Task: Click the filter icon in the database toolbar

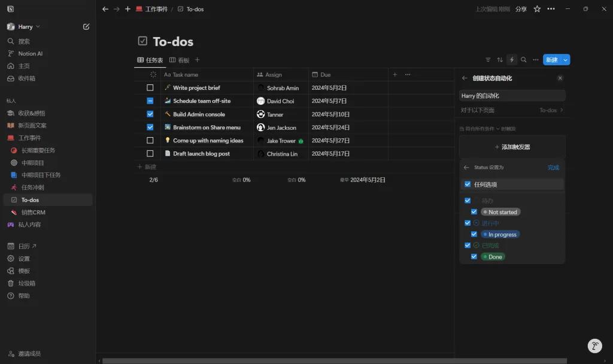Action: click(488, 60)
